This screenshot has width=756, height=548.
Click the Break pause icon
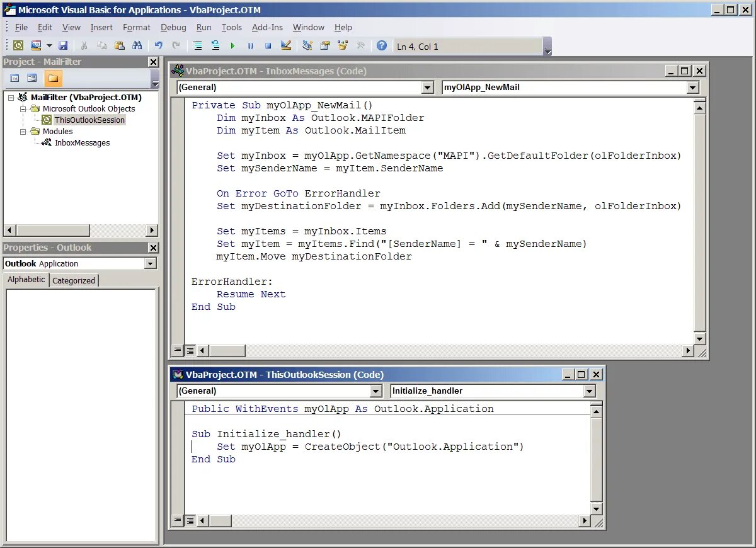click(250, 45)
